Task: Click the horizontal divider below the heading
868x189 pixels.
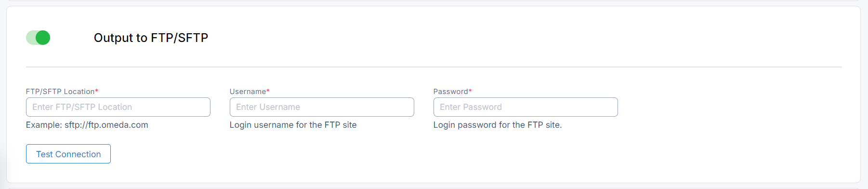Action: point(434,67)
